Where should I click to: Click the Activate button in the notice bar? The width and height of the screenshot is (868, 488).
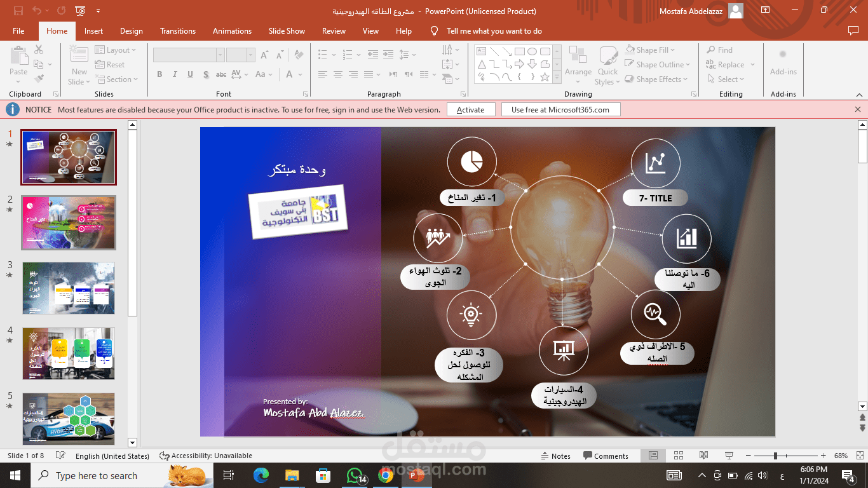click(x=471, y=110)
